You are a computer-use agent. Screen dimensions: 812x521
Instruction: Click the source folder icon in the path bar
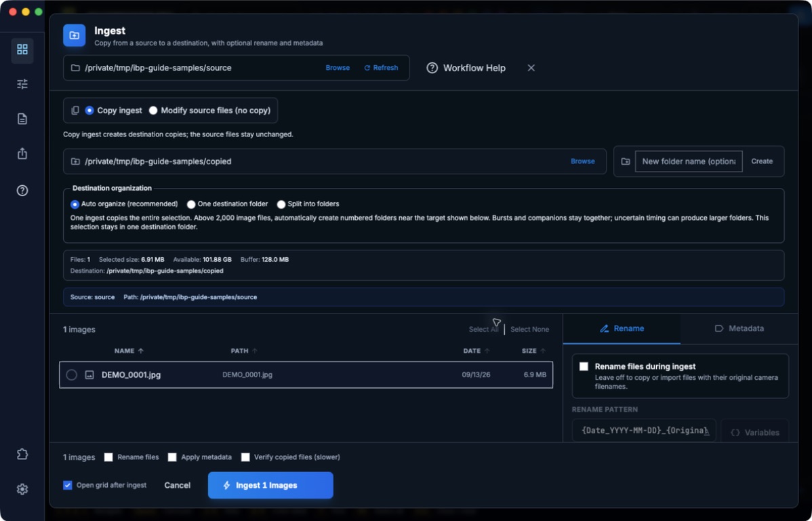[75, 68]
